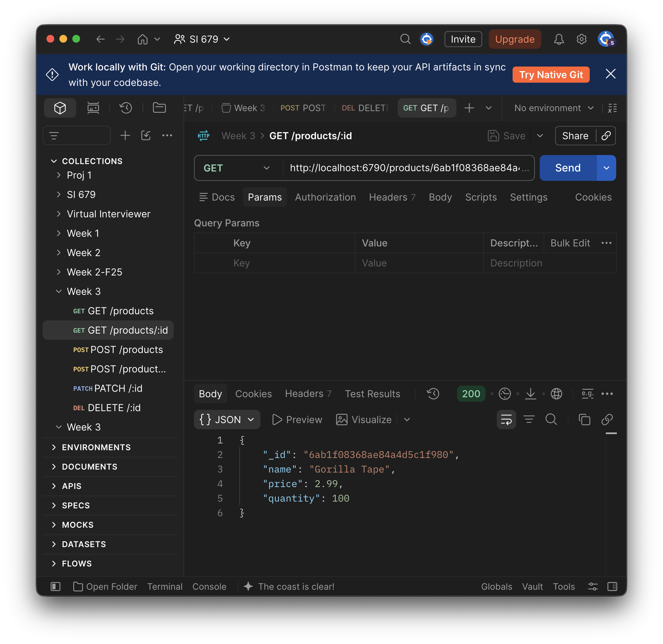This screenshot has width=663, height=644.
Task: Click the request URL field
Action: pyautogui.click(x=408, y=168)
